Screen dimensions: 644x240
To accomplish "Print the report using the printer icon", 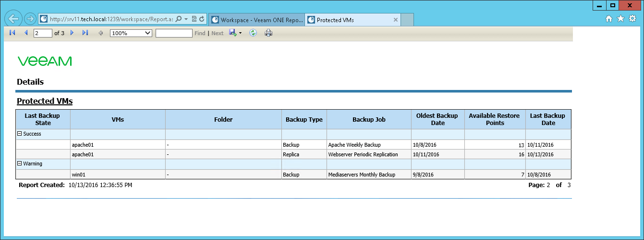I will tap(268, 33).
